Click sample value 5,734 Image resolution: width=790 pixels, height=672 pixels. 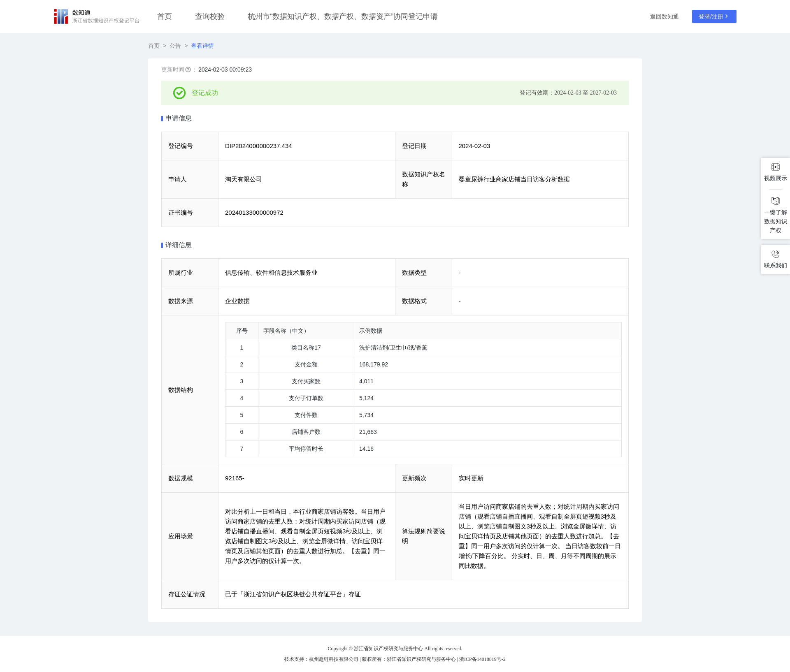[x=366, y=415]
